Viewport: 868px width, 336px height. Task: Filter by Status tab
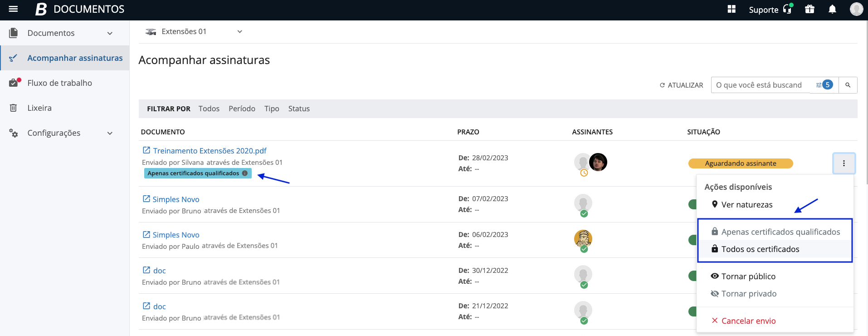[x=299, y=109]
